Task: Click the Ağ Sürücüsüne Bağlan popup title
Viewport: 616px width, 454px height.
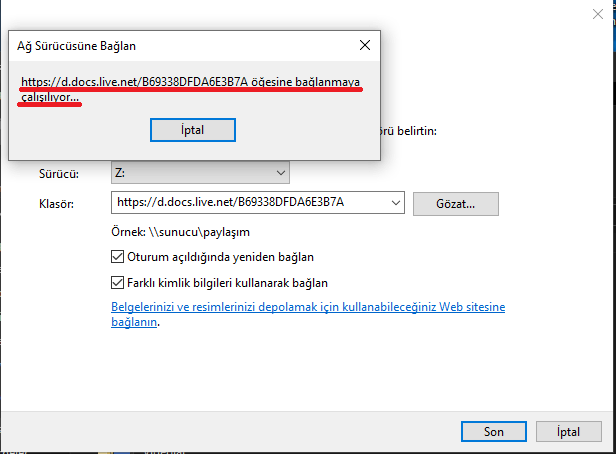Action: pos(76,46)
